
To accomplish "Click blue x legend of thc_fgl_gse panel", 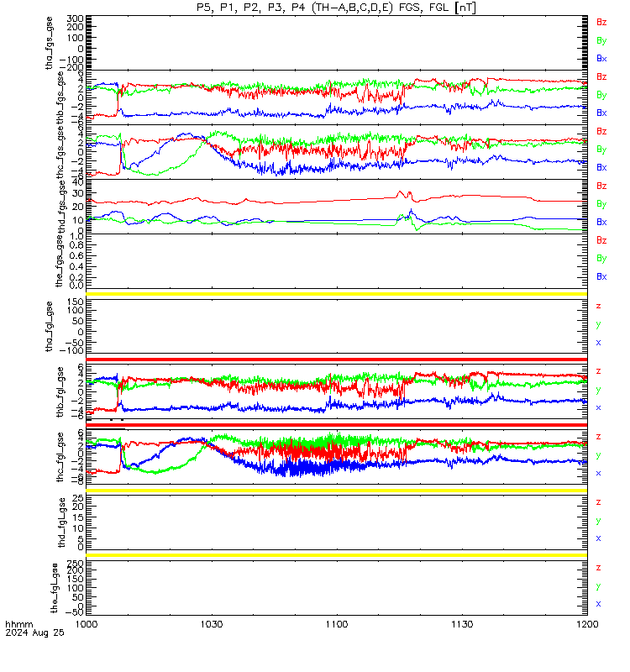I will point(598,473).
